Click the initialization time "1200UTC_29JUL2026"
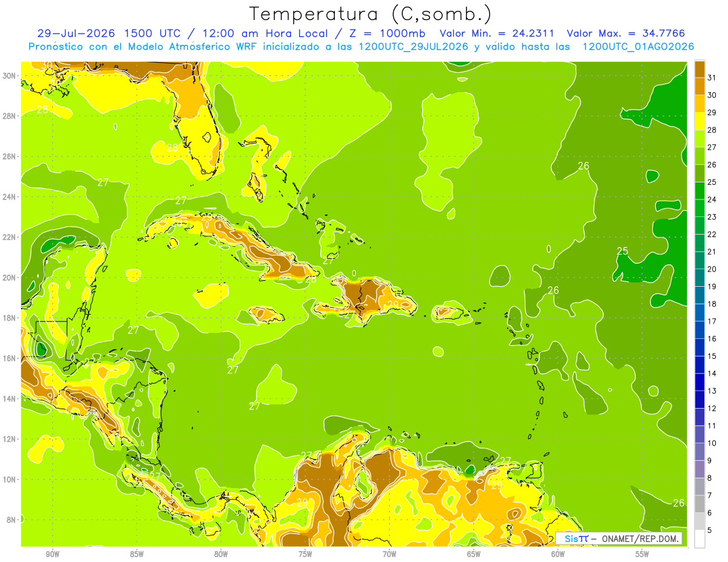This screenshot has height=562, width=728. click(x=413, y=47)
